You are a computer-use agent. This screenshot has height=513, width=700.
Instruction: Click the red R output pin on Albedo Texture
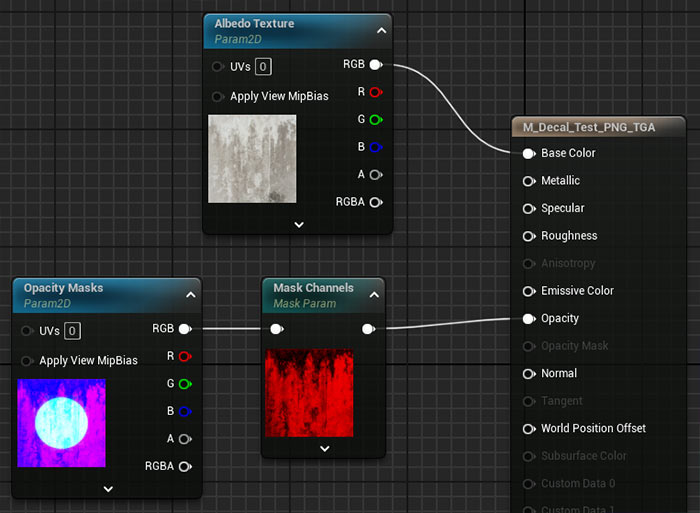tap(375, 92)
